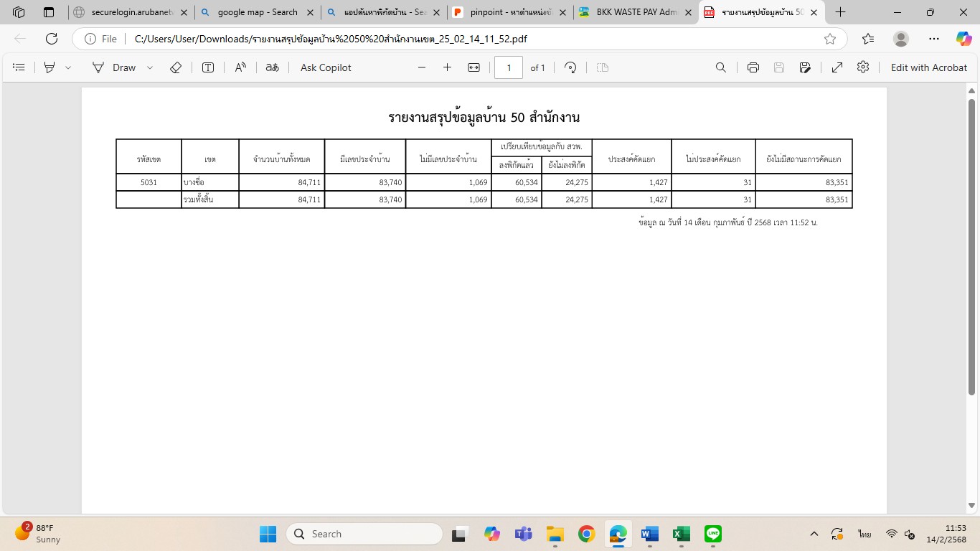Viewport: 980px width, 551px height.
Task: Open Find search in PDF toolbar
Action: pyautogui.click(x=721, y=67)
